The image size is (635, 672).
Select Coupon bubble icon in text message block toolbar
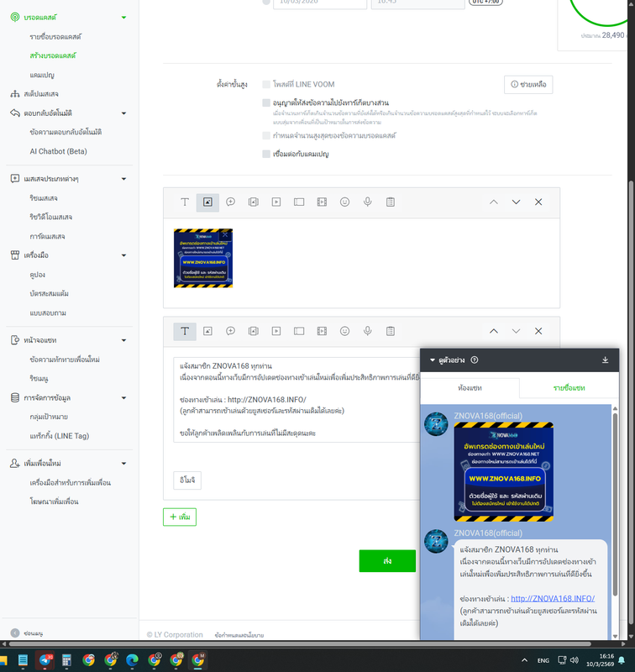(x=230, y=331)
